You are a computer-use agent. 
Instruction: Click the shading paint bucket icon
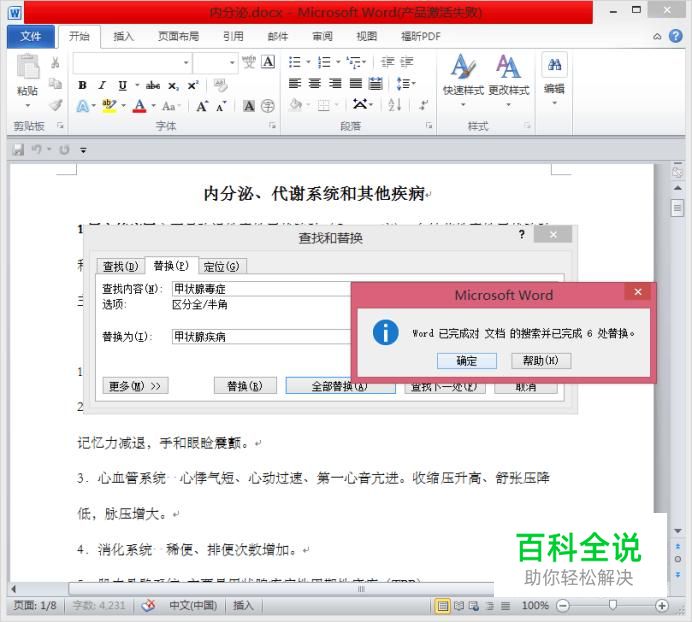point(296,105)
